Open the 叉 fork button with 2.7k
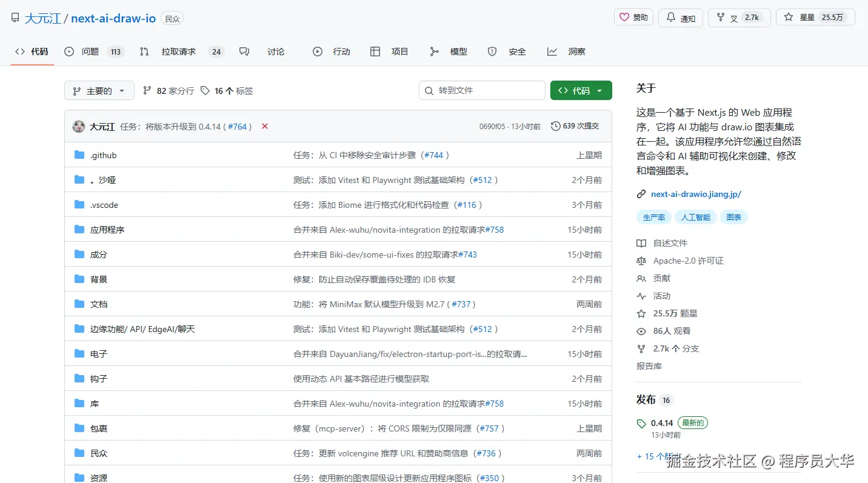The width and height of the screenshot is (868, 483). pyautogui.click(x=738, y=18)
